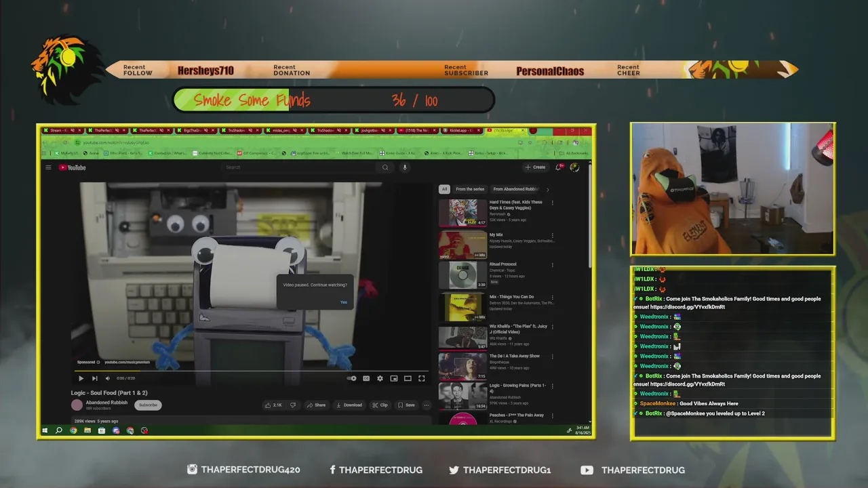Open YouTube notifications bell
Viewport: 868px width, 488px height.
559,167
